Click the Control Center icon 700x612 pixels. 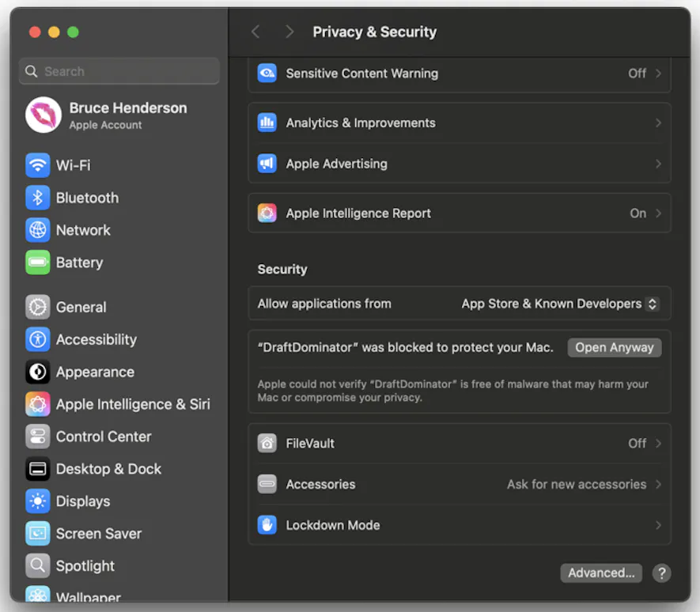pyautogui.click(x=37, y=436)
